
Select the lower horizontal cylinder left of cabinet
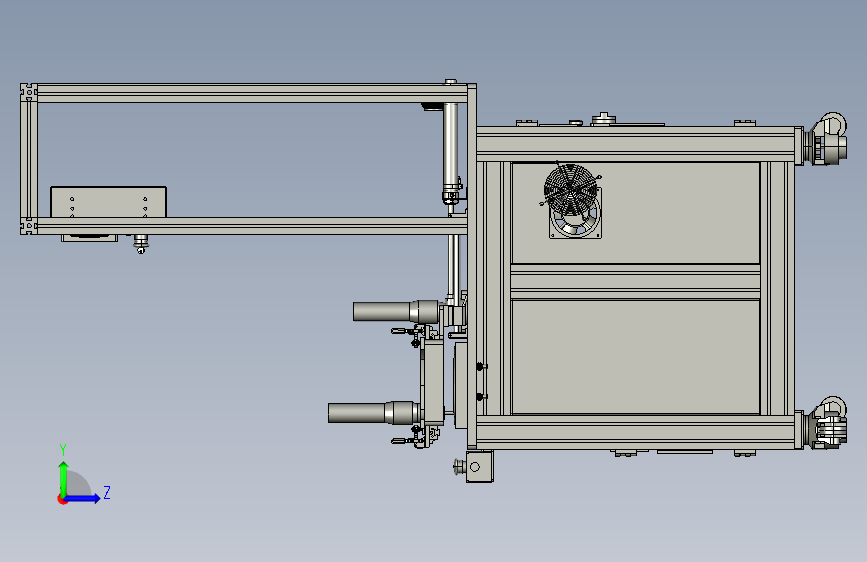click(374, 413)
